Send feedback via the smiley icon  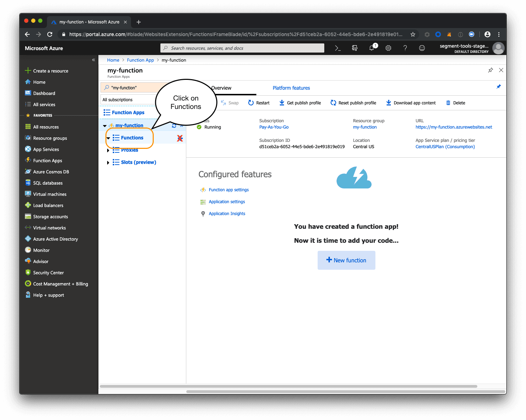[x=422, y=48]
